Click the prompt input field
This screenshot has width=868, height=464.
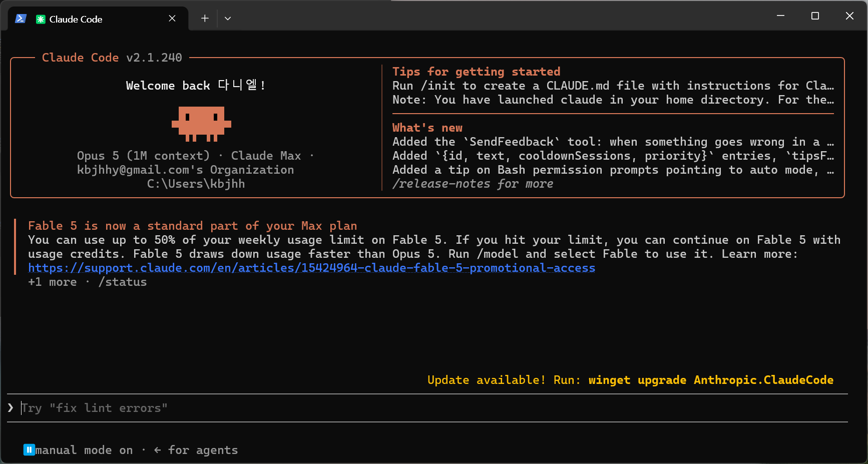pos(427,408)
